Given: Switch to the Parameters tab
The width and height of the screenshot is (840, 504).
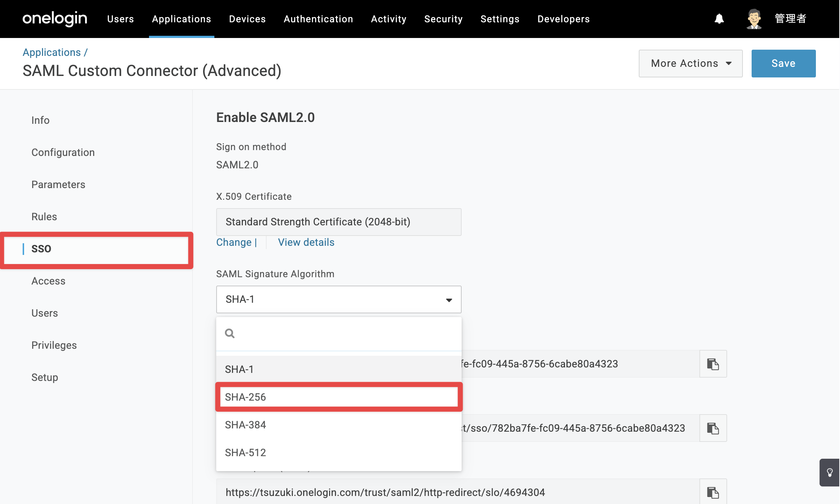Looking at the screenshot, I should 58,184.
